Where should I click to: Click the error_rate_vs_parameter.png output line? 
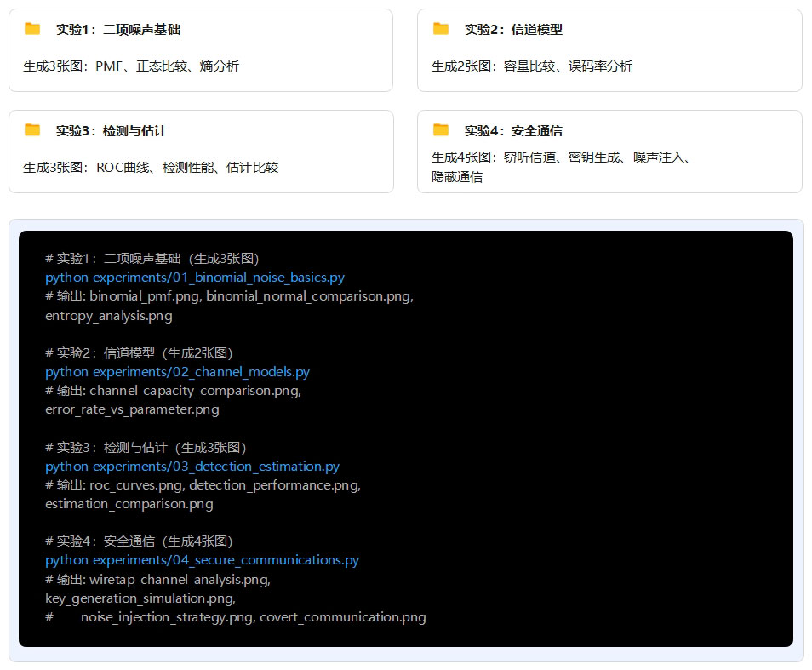[x=132, y=409]
